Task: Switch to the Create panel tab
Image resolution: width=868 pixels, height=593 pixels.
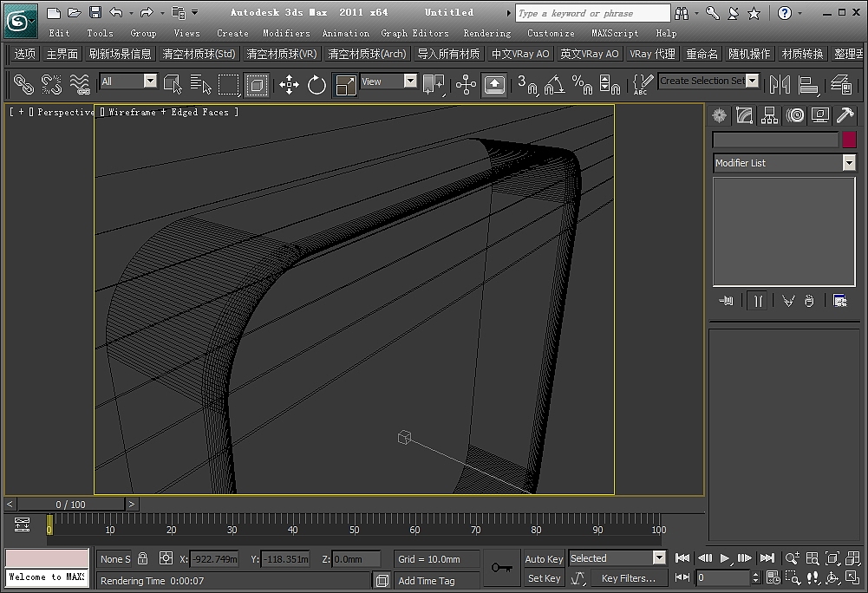Action: tap(719, 115)
